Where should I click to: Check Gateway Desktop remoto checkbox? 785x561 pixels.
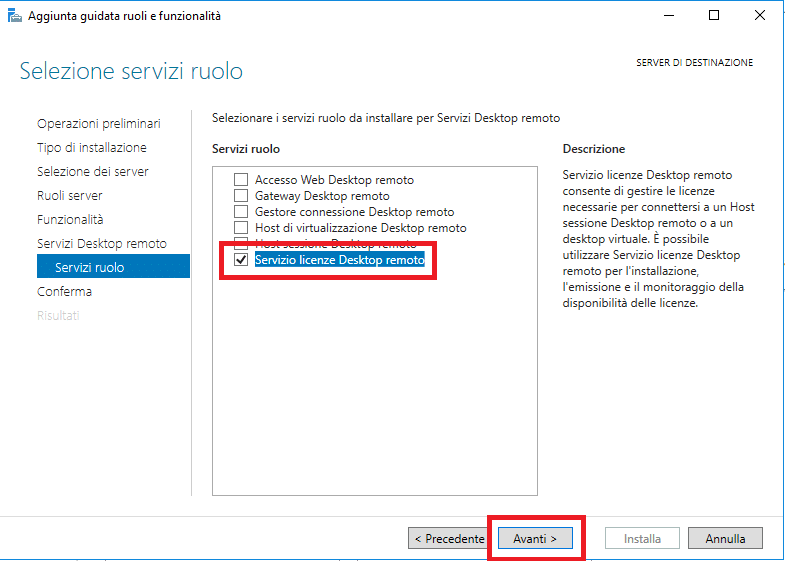pos(241,196)
